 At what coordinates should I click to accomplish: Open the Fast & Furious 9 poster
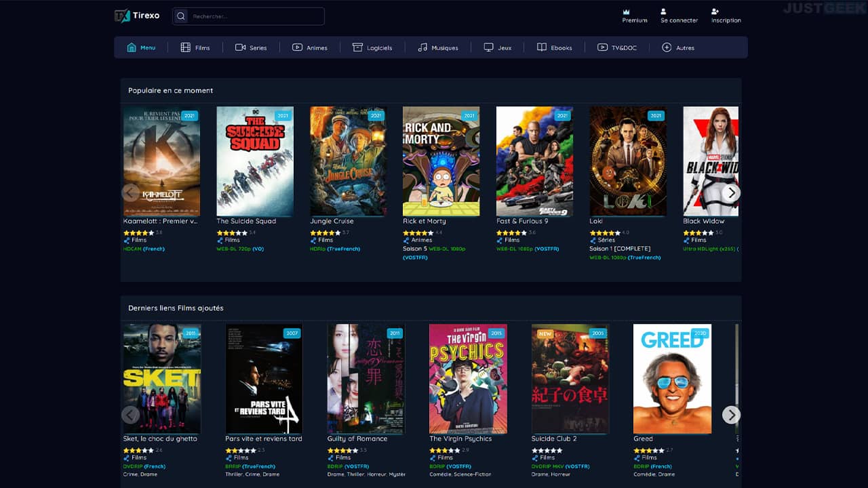534,161
